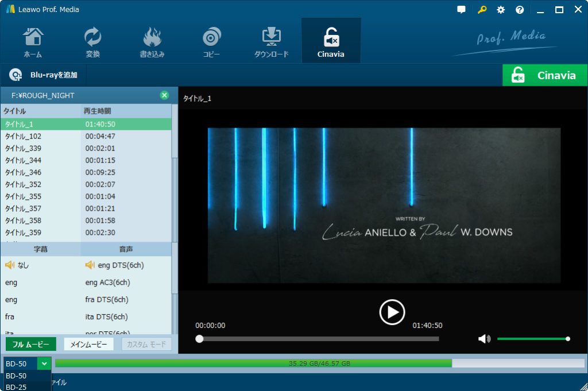This screenshot has width=588, height=391.
Task: Open the registration key icon
Action: tap(482, 10)
